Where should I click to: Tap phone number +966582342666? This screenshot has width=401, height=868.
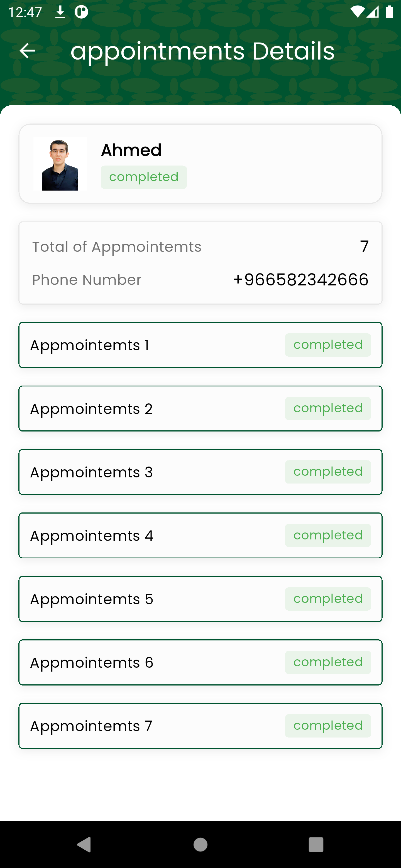pyautogui.click(x=300, y=280)
